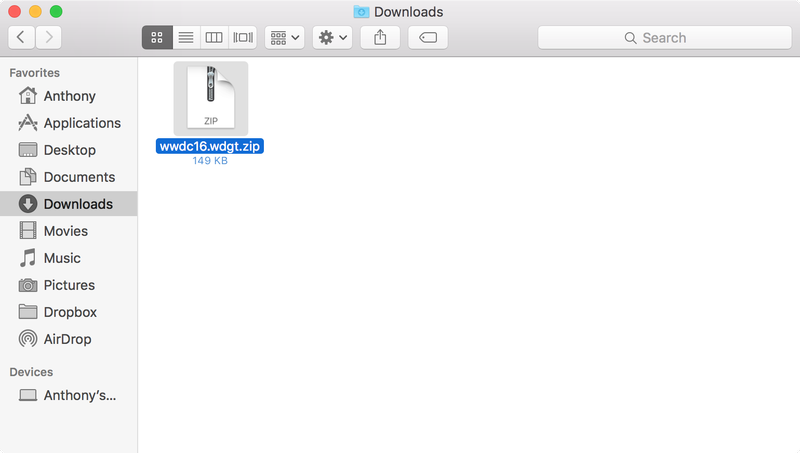Switch to Cover Flow view
This screenshot has width=800, height=453.
click(x=243, y=37)
